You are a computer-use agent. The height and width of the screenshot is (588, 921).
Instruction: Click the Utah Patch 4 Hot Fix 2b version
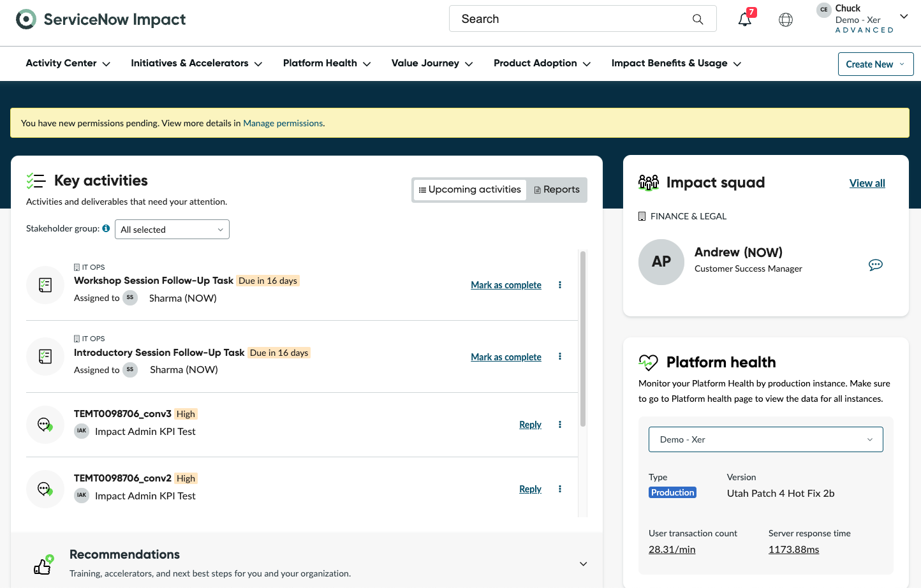[781, 493]
